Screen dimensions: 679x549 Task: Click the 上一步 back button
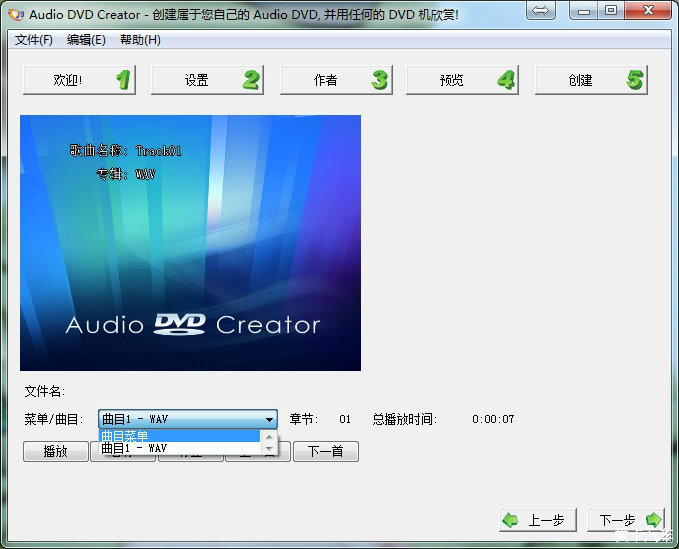coord(538,520)
